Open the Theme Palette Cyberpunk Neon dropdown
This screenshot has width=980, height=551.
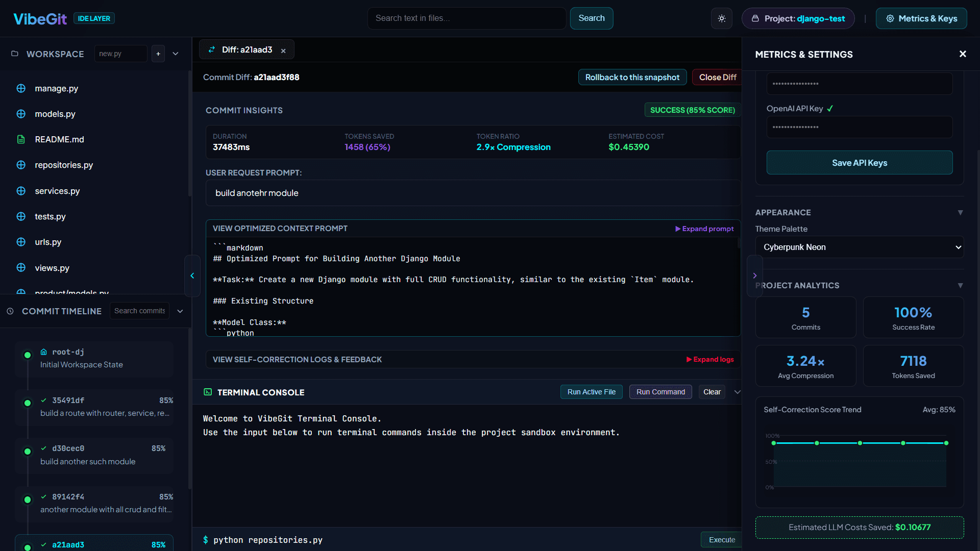coord(860,247)
